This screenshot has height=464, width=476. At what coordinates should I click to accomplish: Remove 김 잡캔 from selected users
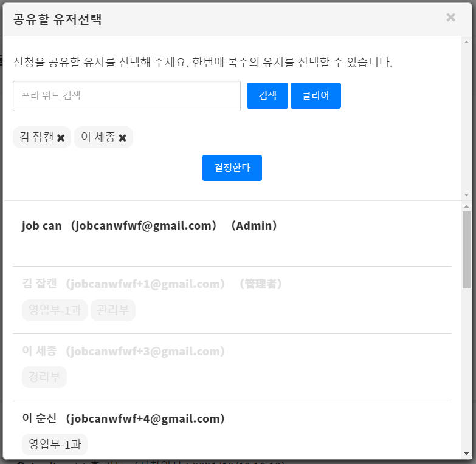pos(61,138)
